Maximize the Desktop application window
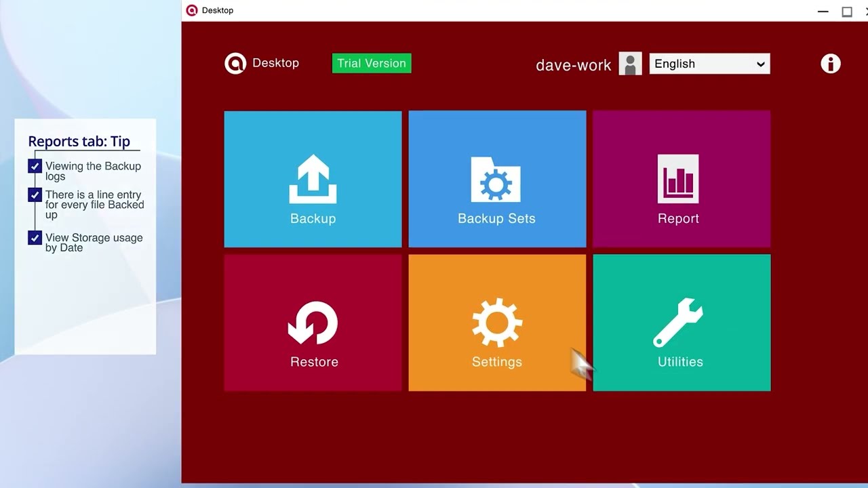 pos(847,12)
